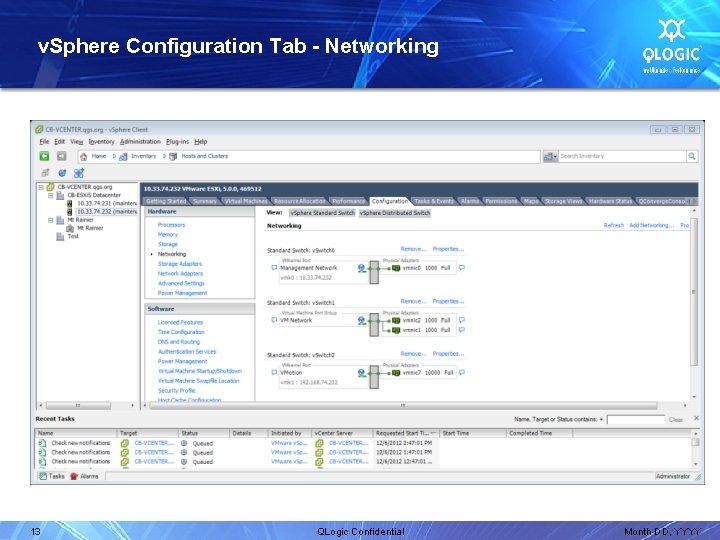Click the search magnifier icon
This screenshot has height=540, width=720.
click(x=692, y=156)
